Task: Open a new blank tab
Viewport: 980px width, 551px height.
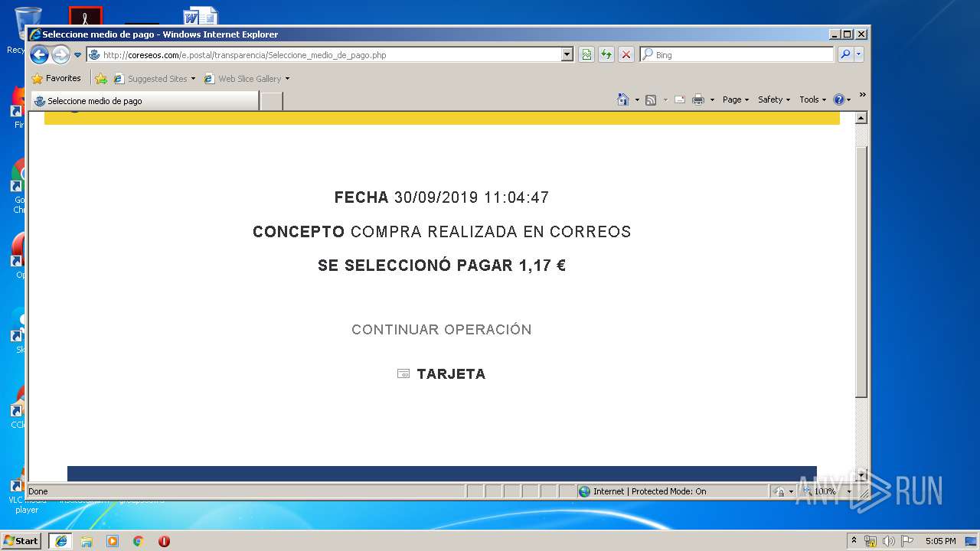Action: [x=271, y=101]
